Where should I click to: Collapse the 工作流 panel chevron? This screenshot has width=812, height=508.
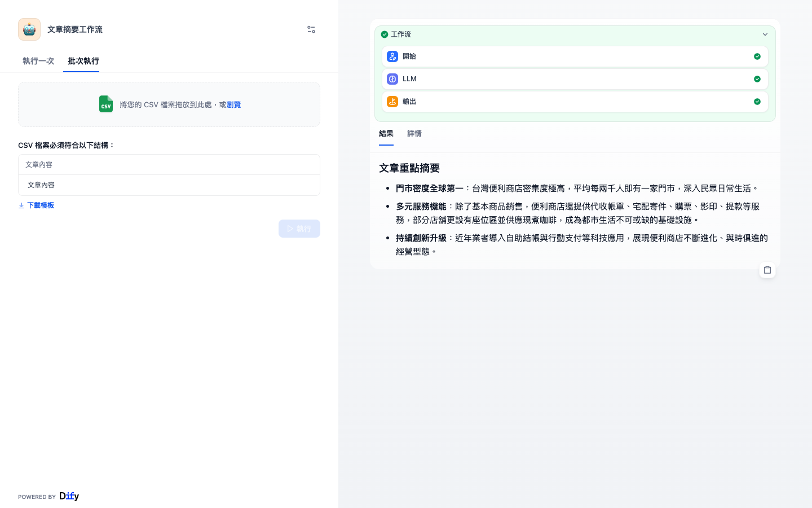765,34
